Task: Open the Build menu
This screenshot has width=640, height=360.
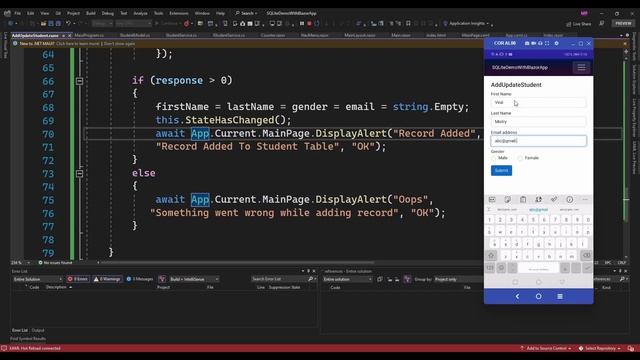Action: click(91, 13)
